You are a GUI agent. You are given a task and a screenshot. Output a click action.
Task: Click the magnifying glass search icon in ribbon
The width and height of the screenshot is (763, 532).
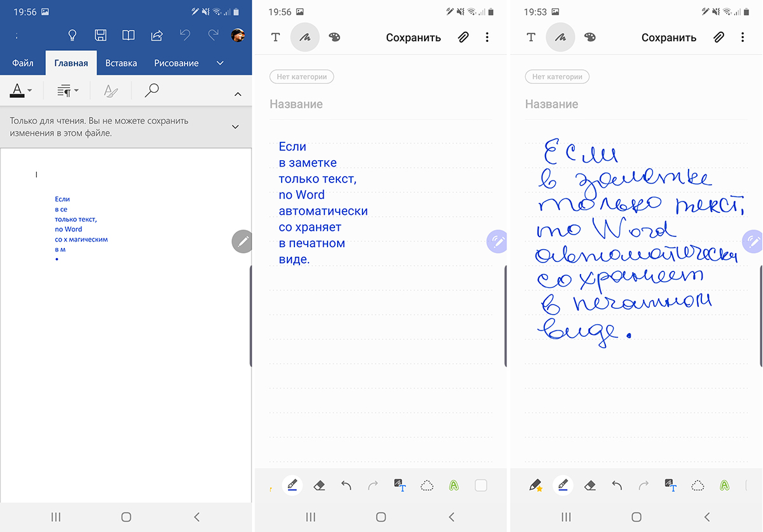tap(151, 91)
